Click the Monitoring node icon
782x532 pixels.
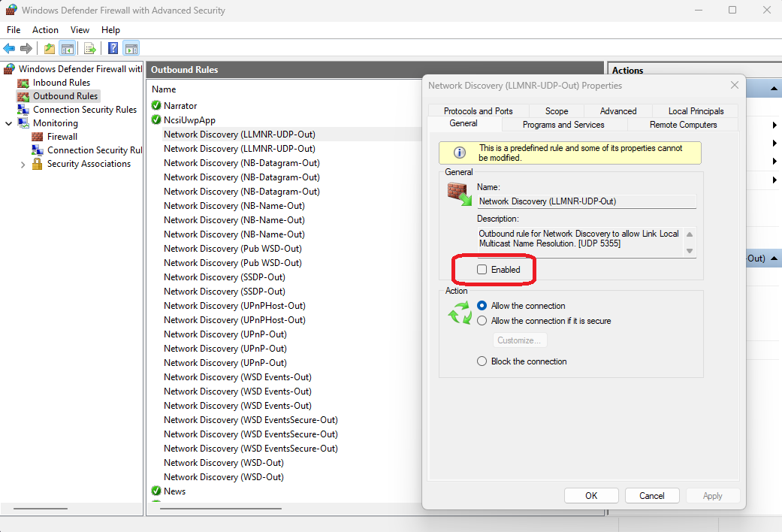(x=23, y=123)
